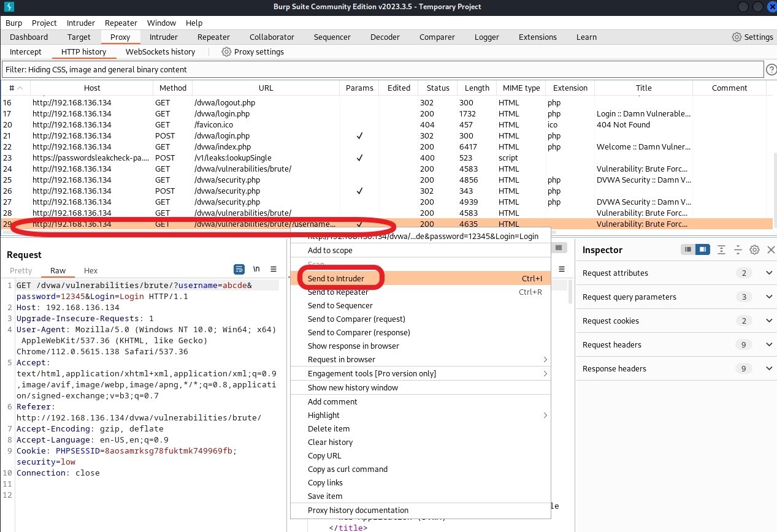777x532 pixels.
Task: Open the Intercept sub-tab
Action: tap(26, 52)
